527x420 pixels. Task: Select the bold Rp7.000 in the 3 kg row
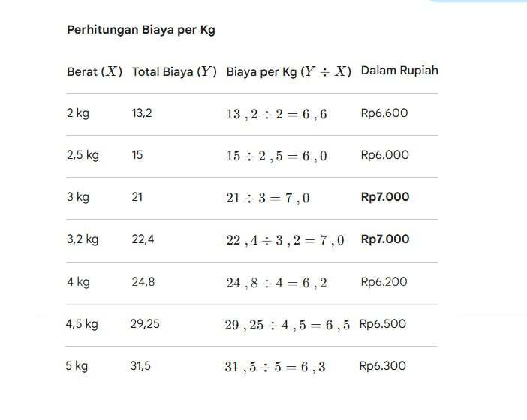[385, 197]
